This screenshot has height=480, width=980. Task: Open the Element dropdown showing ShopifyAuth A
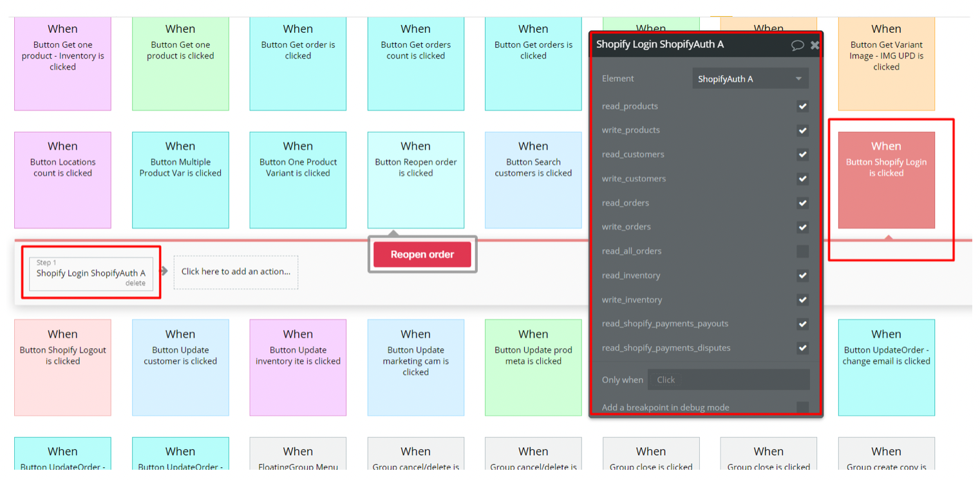point(750,78)
